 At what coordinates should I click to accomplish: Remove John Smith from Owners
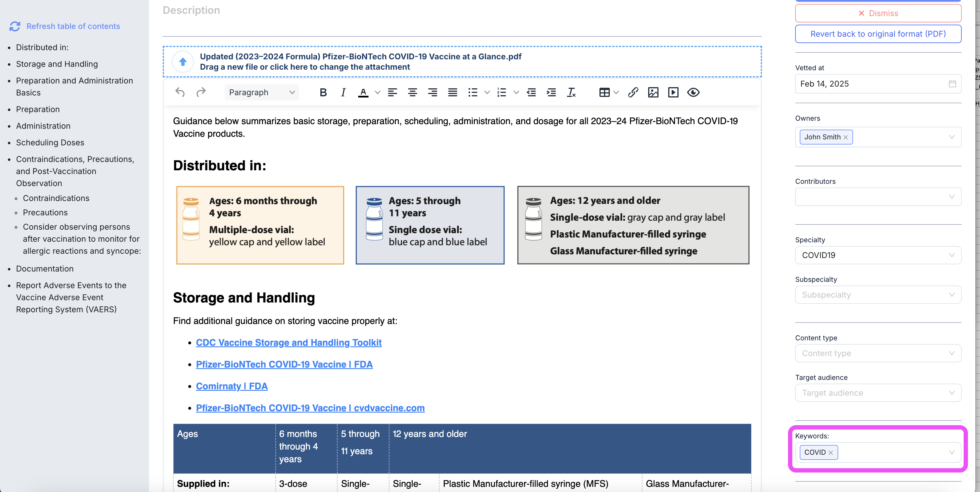click(x=846, y=137)
